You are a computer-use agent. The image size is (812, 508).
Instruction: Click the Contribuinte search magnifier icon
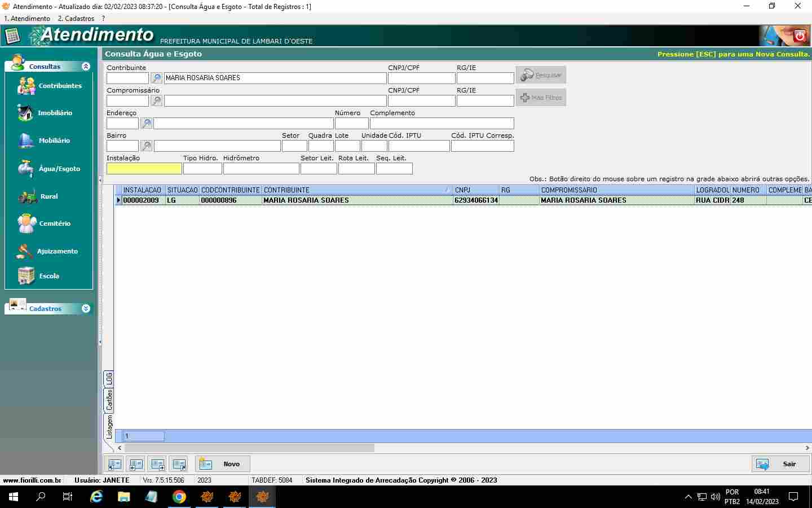pos(156,78)
